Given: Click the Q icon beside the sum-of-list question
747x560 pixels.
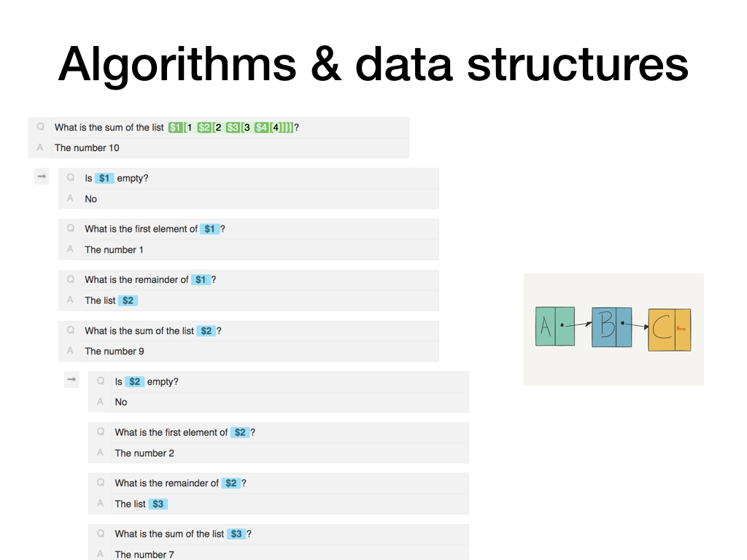Looking at the screenshot, I should click(x=41, y=127).
